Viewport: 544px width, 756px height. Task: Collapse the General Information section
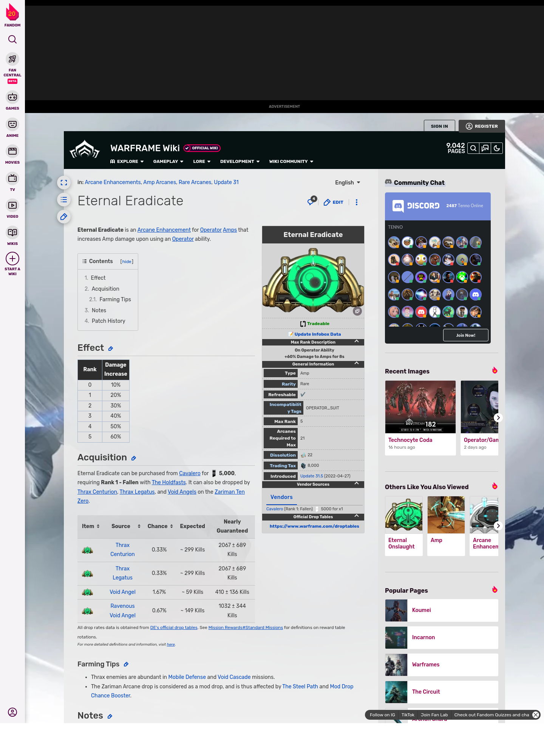point(357,363)
